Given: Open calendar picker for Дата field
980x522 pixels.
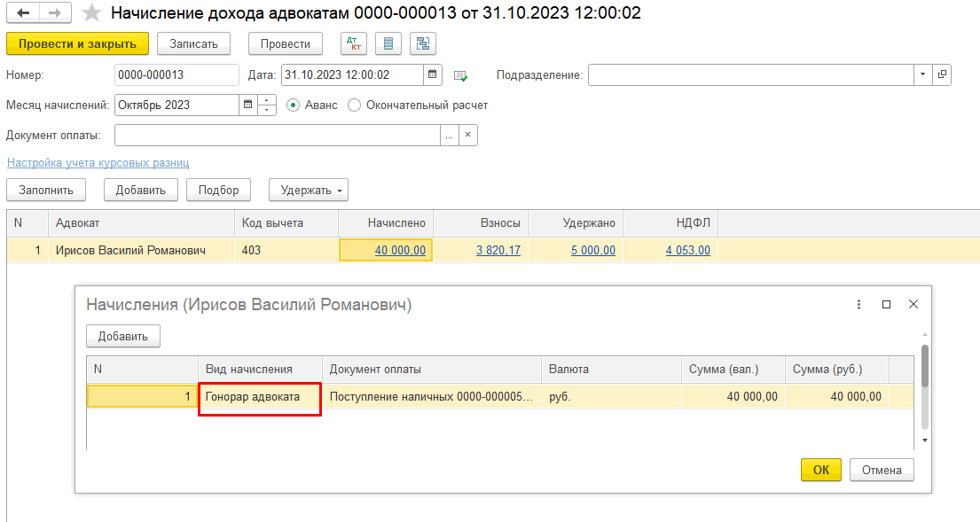Looking at the screenshot, I should pyautogui.click(x=432, y=75).
